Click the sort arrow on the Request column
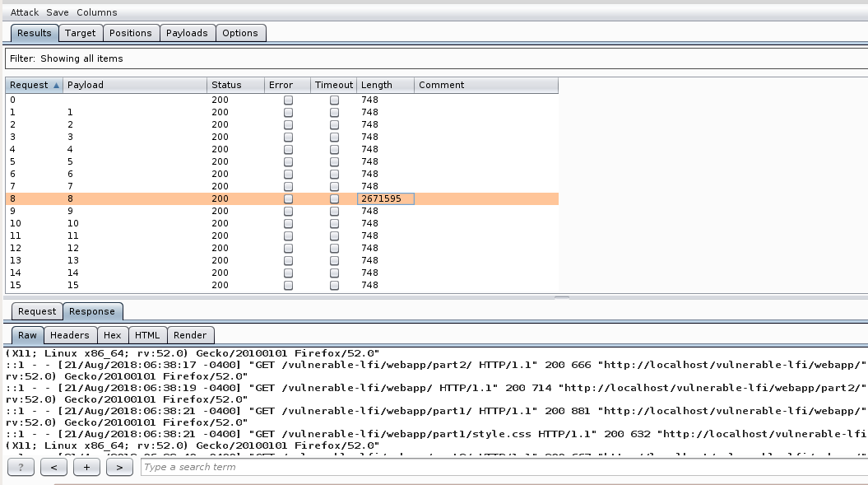The width and height of the screenshot is (868, 485). (x=54, y=85)
